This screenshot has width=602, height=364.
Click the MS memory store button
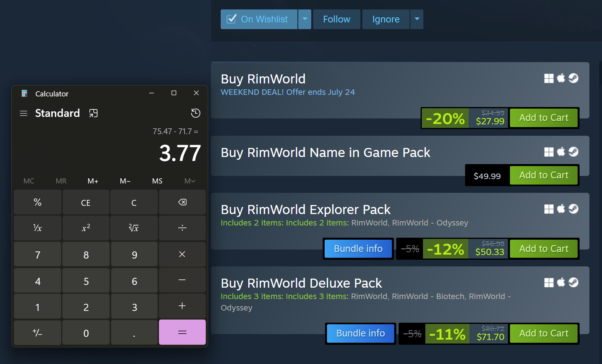[x=157, y=181]
